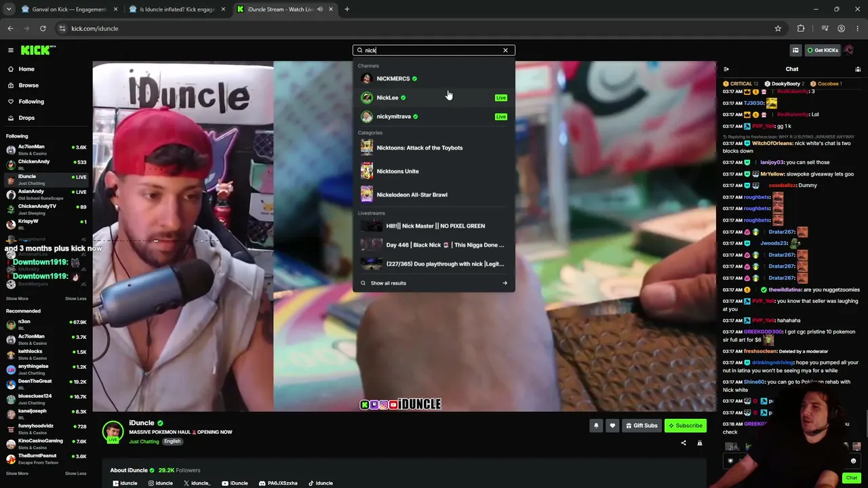
Task: Switch to 'Ganval on Kick — Engagement' browser tab
Action: pos(69,9)
